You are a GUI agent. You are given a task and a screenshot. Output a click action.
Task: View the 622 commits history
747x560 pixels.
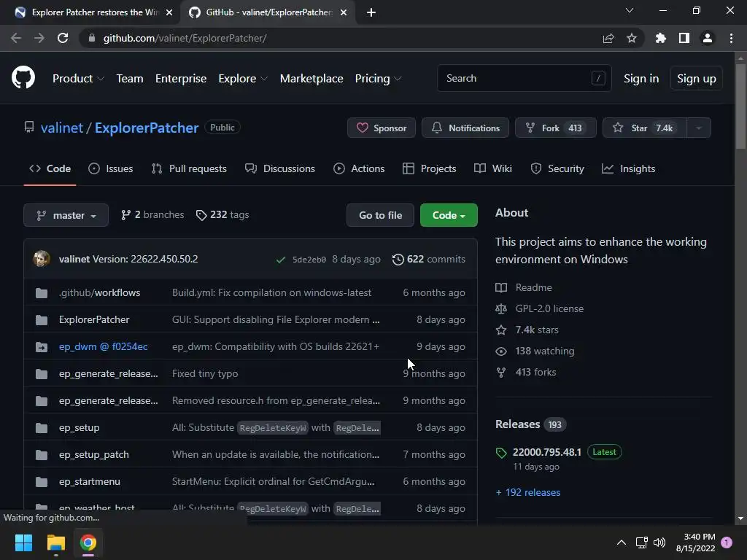pyautogui.click(x=429, y=259)
